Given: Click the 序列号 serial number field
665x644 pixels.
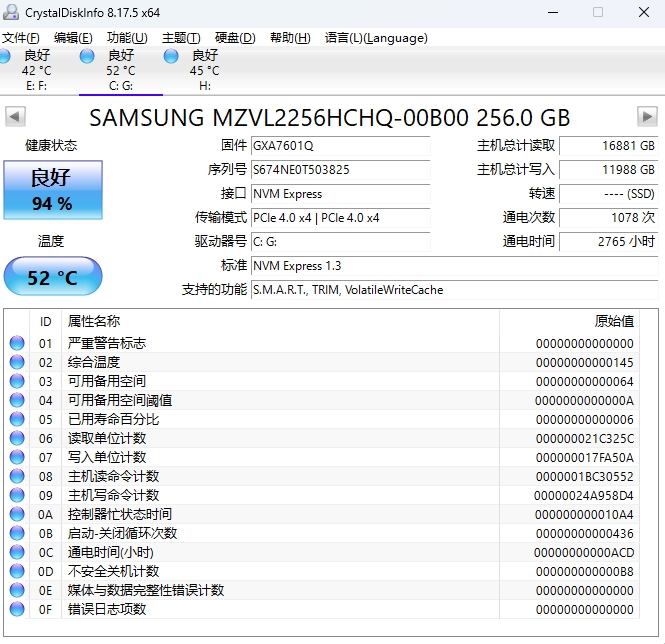Looking at the screenshot, I should click(x=340, y=170).
